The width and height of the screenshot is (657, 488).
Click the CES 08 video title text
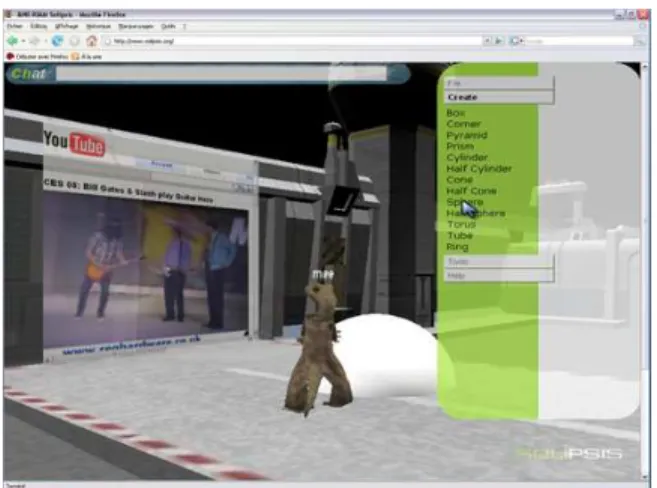(128, 191)
